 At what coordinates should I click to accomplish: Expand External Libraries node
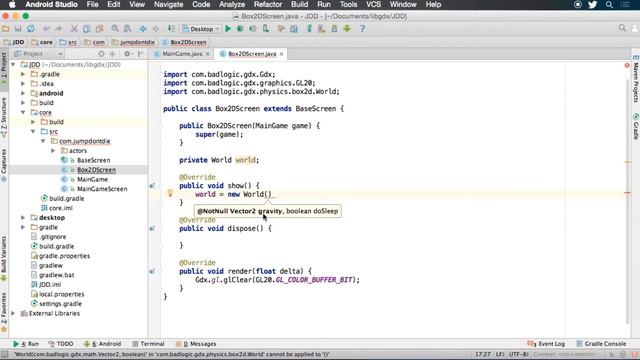pos(13,313)
